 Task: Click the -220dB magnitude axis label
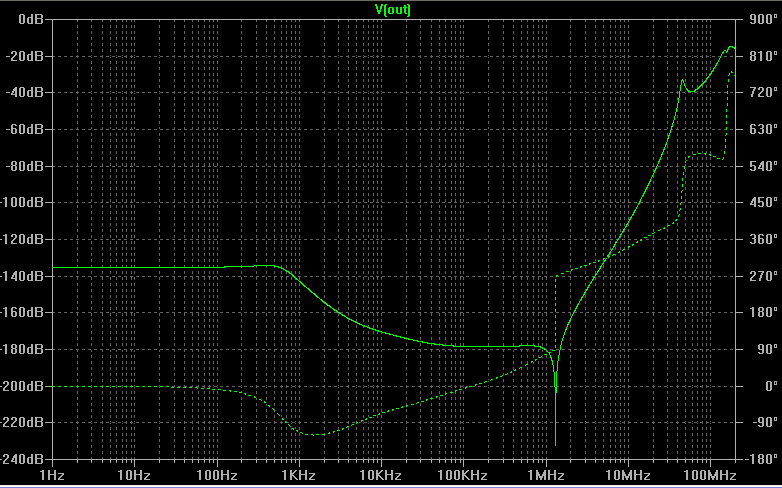click(x=22, y=422)
